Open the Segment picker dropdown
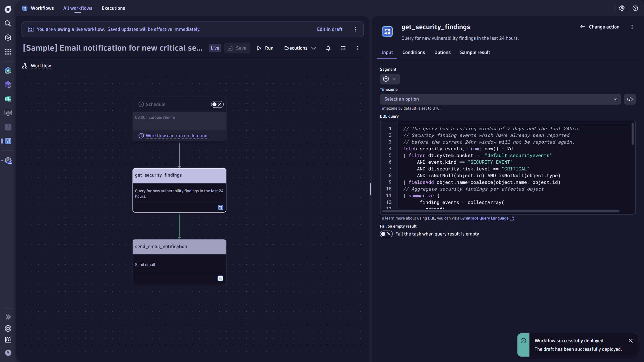Viewport: 644px width, 362px height. pos(389,79)
